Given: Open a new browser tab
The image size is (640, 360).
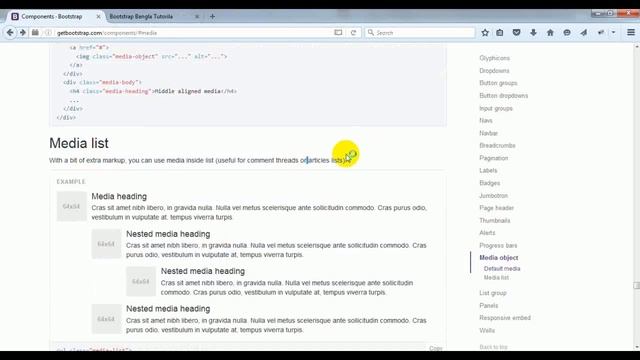Looking at the screenshot, I should pyautogui.click(x=212, y=16).
